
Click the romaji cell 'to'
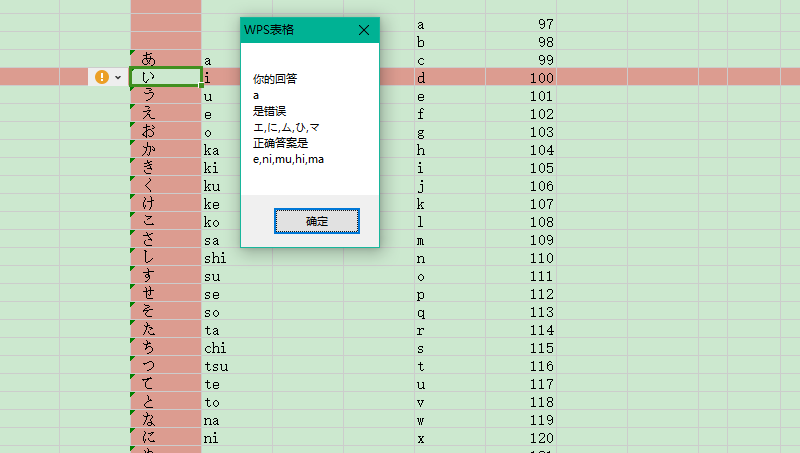(x=237, y=401)
